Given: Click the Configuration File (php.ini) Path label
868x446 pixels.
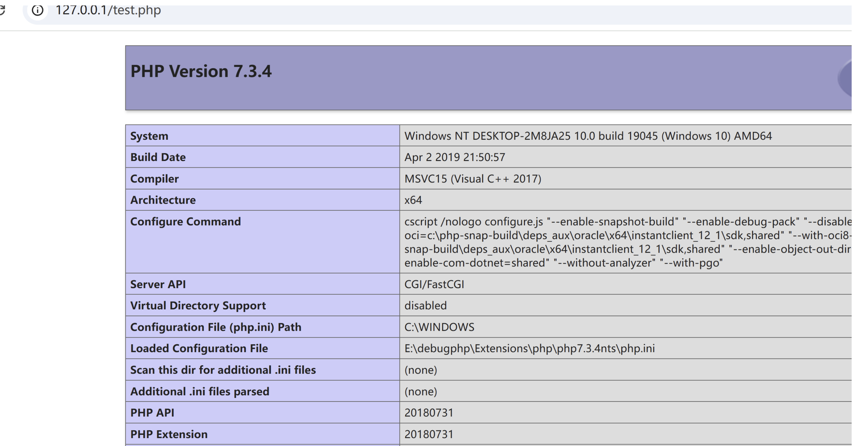Looking at the screenshot, I should (x=216, y=327).
